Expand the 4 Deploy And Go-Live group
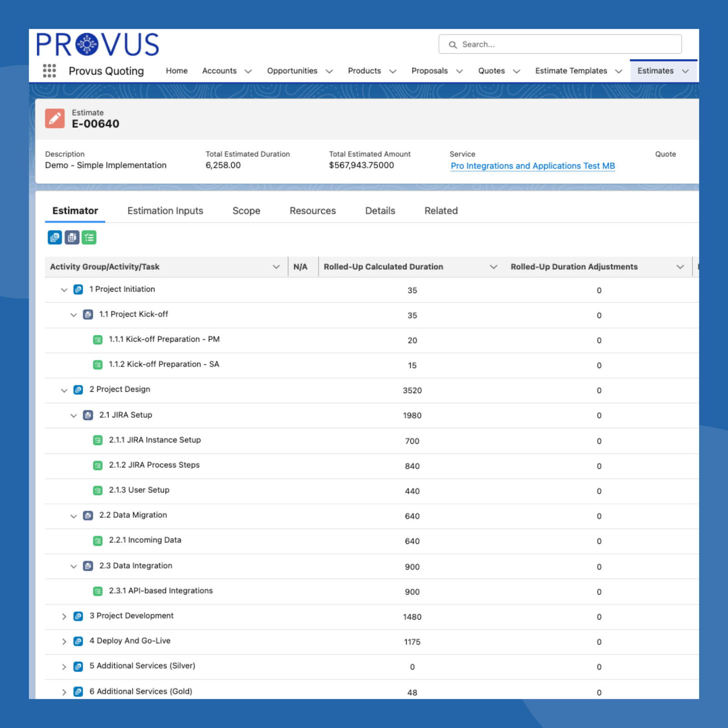Image resolution: width=728 pixels, height=728 pixels. pos(64,642)
